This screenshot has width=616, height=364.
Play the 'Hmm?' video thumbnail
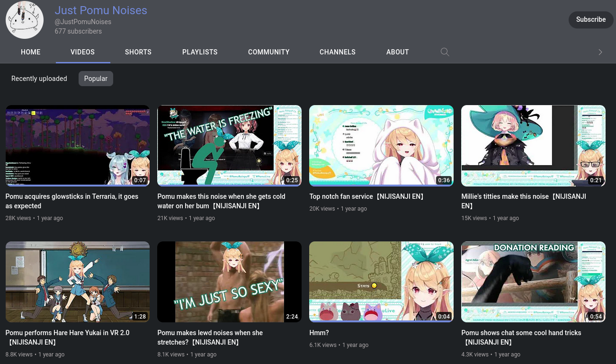[382, 282]
